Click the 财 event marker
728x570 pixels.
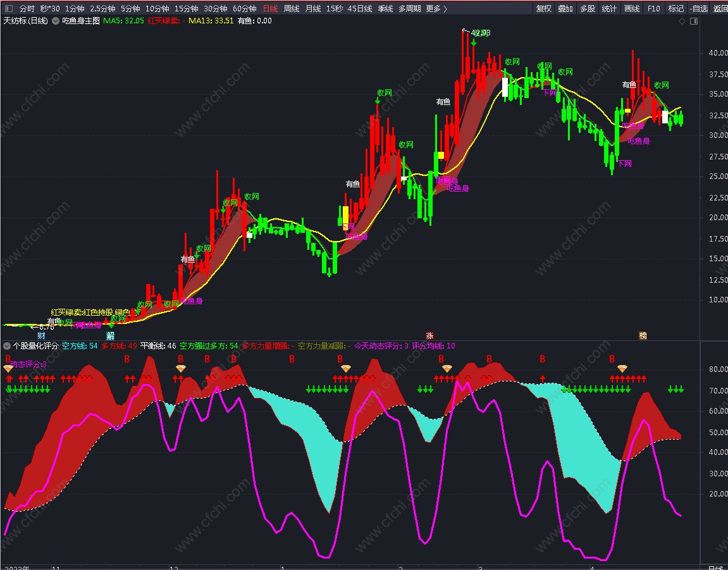tap(41, 336)
